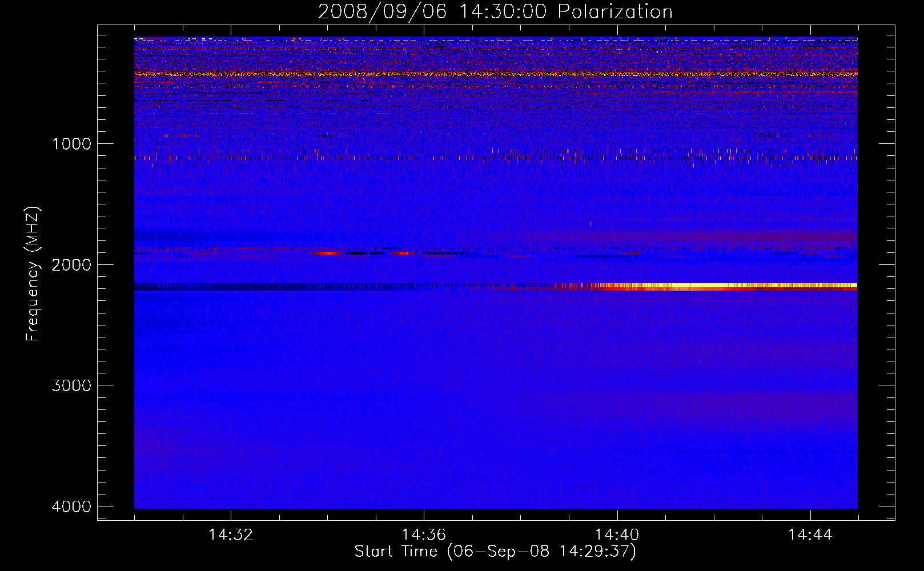Click the yellow-orange noisy band near 400 MHz
This screenshot has height=571, width=924.
click(x=496, y=74)
